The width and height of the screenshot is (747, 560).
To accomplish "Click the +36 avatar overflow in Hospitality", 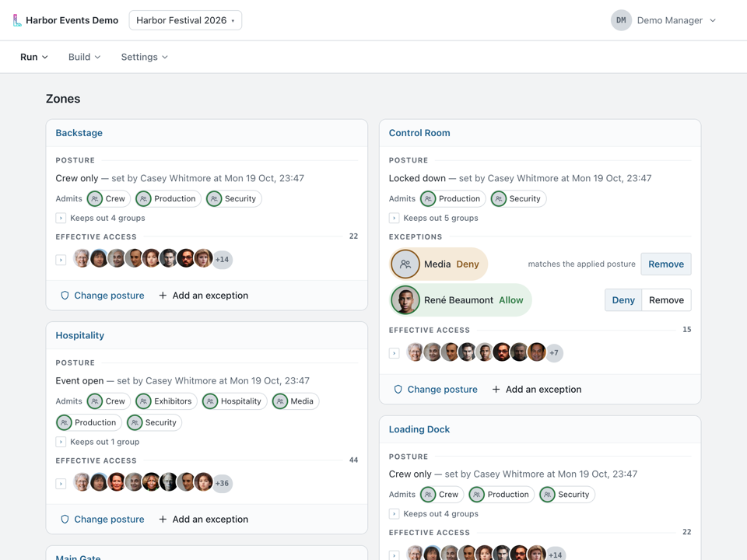I will coord(222,483).
